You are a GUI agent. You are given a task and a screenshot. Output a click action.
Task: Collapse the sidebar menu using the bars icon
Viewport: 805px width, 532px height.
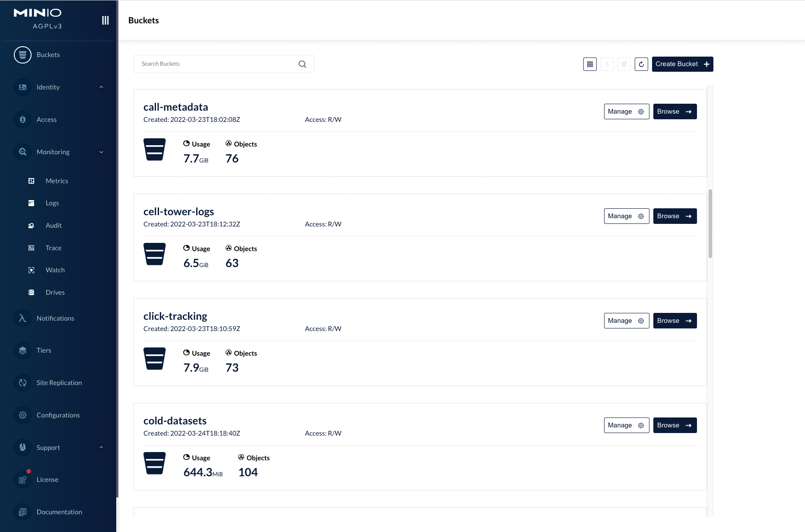point(105,20)
